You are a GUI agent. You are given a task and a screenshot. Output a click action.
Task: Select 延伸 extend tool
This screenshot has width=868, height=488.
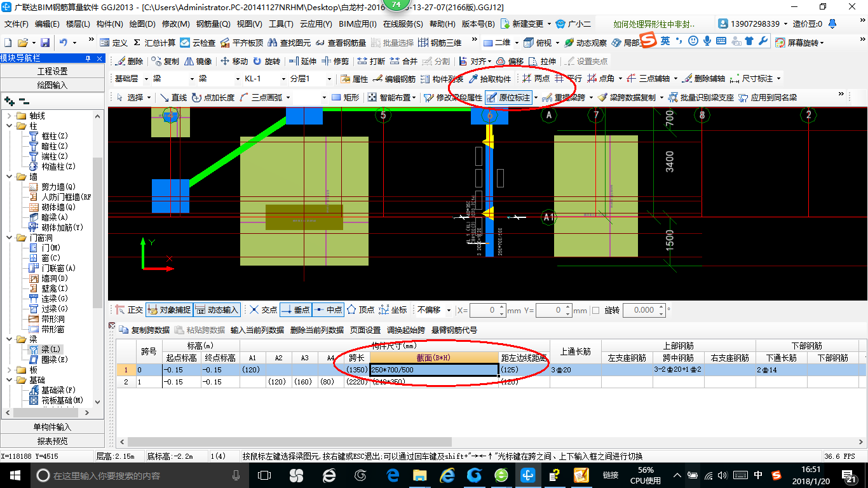pyautogui.click(x=302, y=62)
